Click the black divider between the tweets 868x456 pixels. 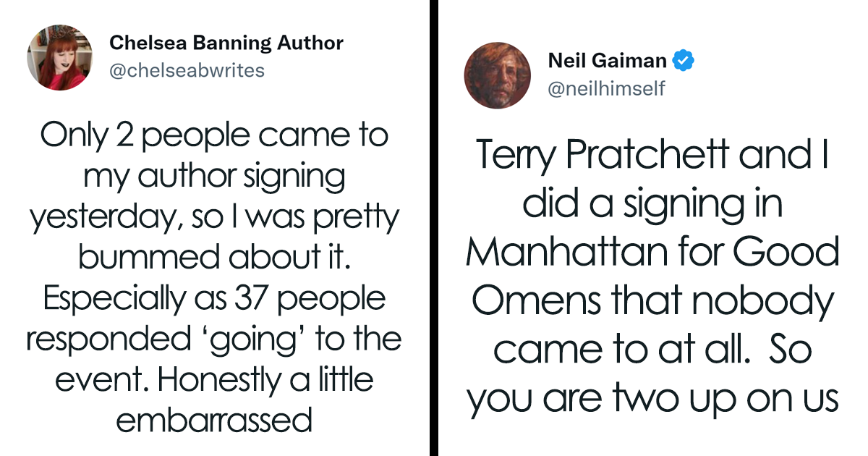[434, 228]
